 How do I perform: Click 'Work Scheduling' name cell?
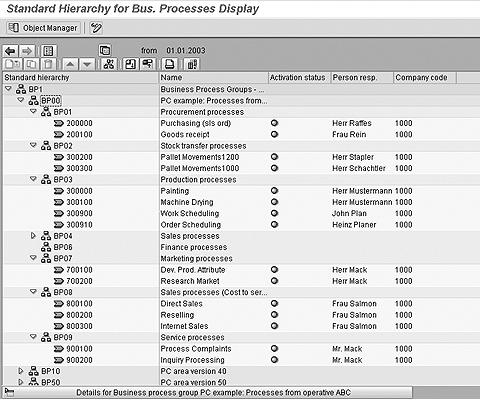pyautogui.click(x=190, y=213)
